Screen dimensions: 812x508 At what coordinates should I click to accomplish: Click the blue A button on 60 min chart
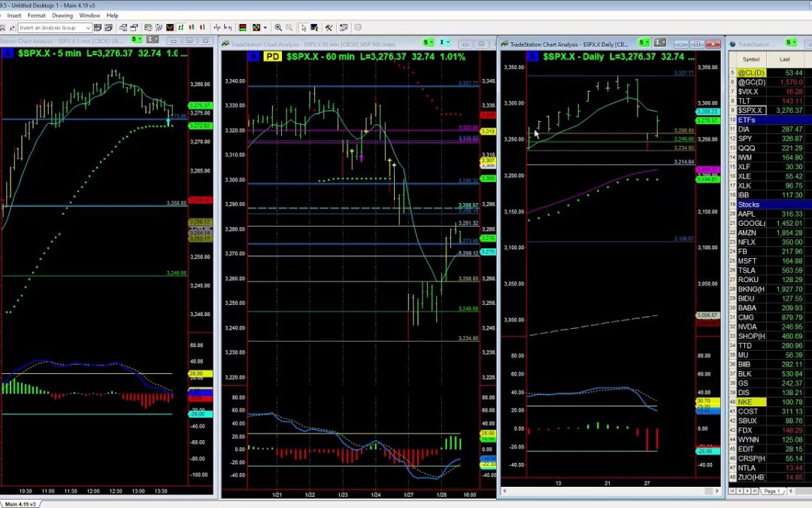click(x=253, y=56)
